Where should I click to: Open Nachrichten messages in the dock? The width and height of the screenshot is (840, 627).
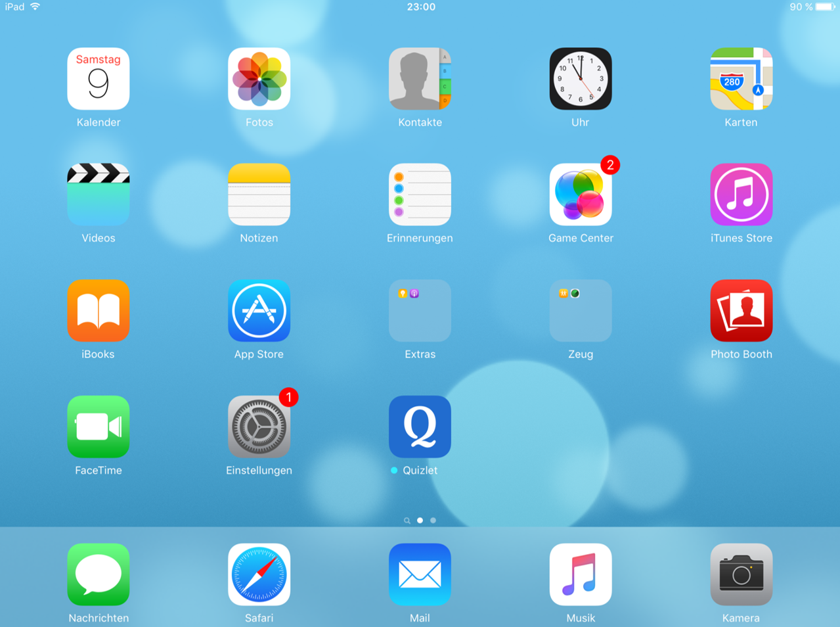(99, 574)
